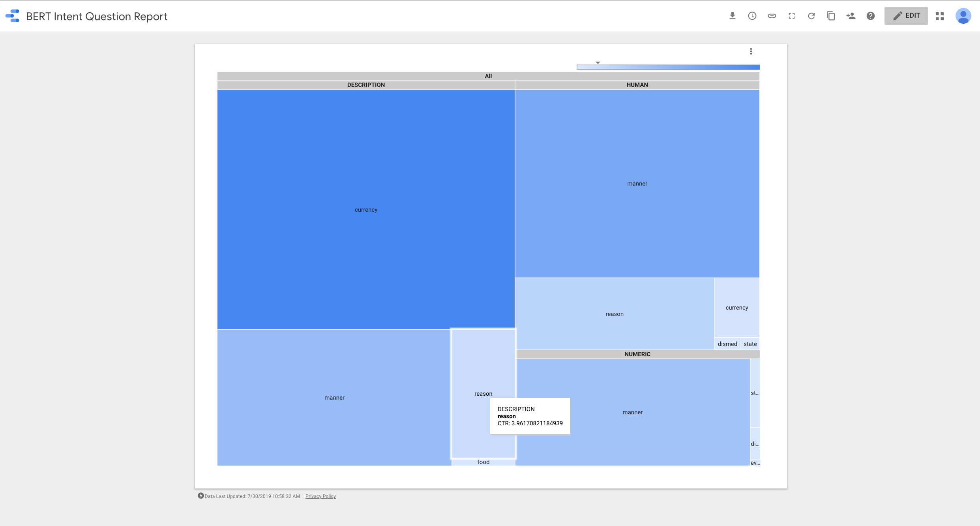Select the small food tile

coord(483,462)
